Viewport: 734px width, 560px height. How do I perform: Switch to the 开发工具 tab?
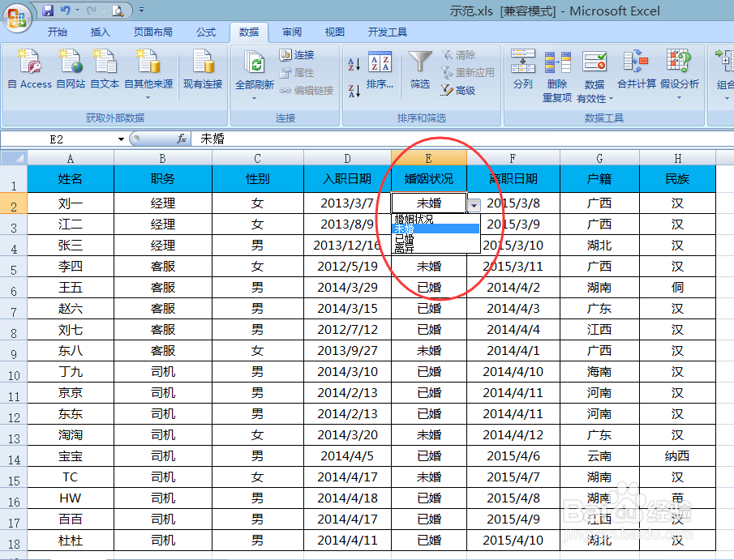coord(388,32)
